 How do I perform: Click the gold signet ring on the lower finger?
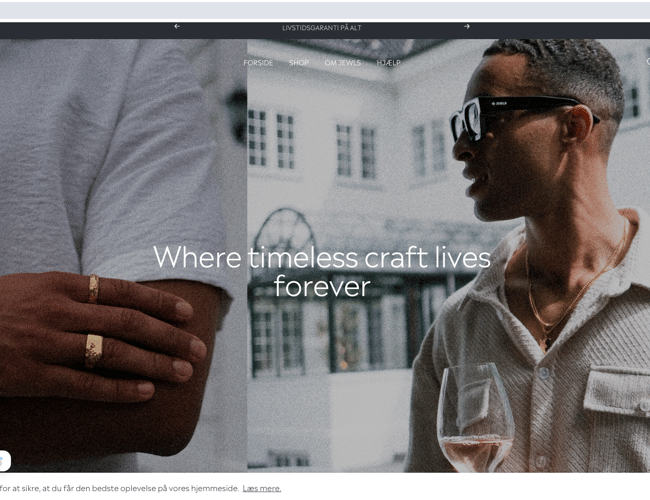[93, 350]
